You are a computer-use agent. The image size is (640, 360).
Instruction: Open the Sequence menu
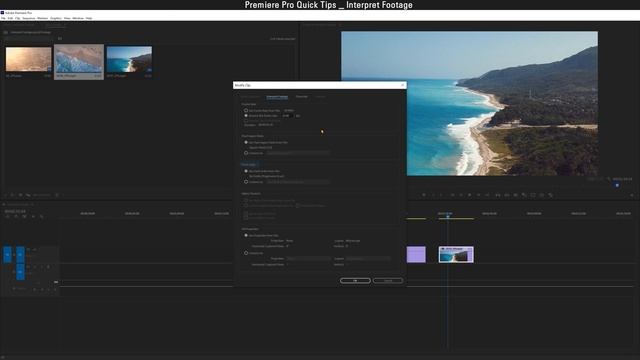pos(29,18)
